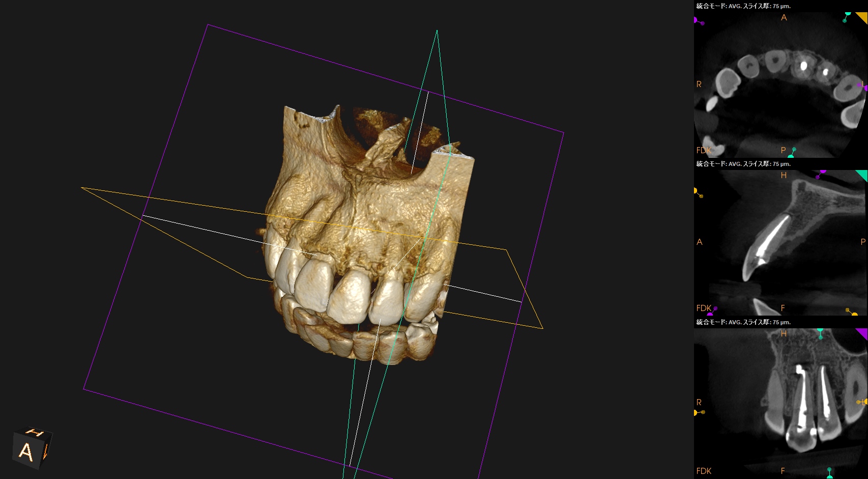
Task: Click green handle at bottom of coronal view
Action: (830, 473)
